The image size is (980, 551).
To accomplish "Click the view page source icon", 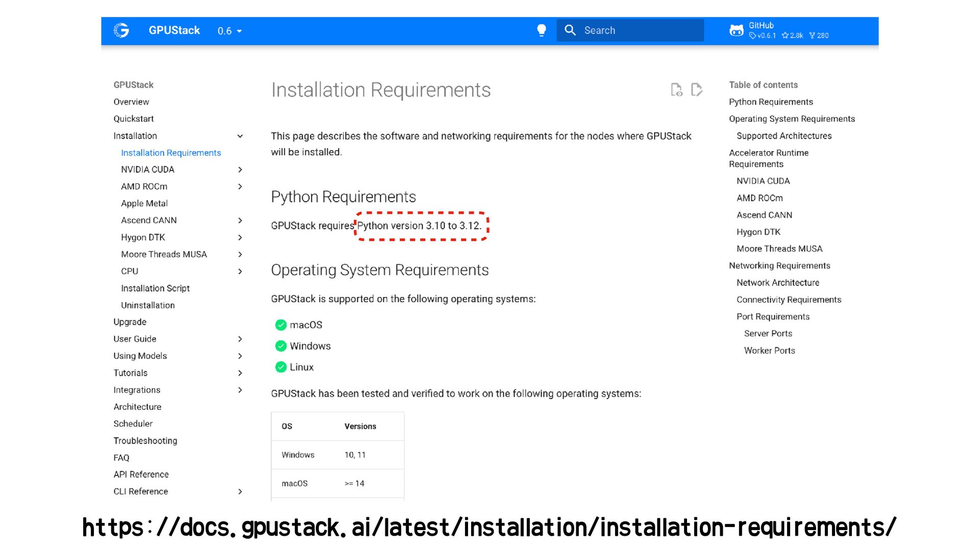I will 676,90.
